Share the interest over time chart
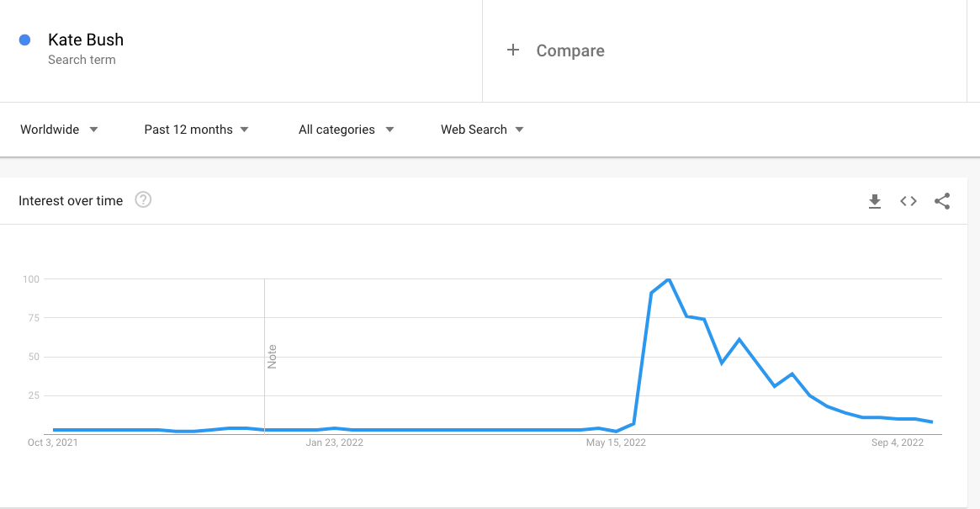The image size is (980, 509). [x=942, y=201]
